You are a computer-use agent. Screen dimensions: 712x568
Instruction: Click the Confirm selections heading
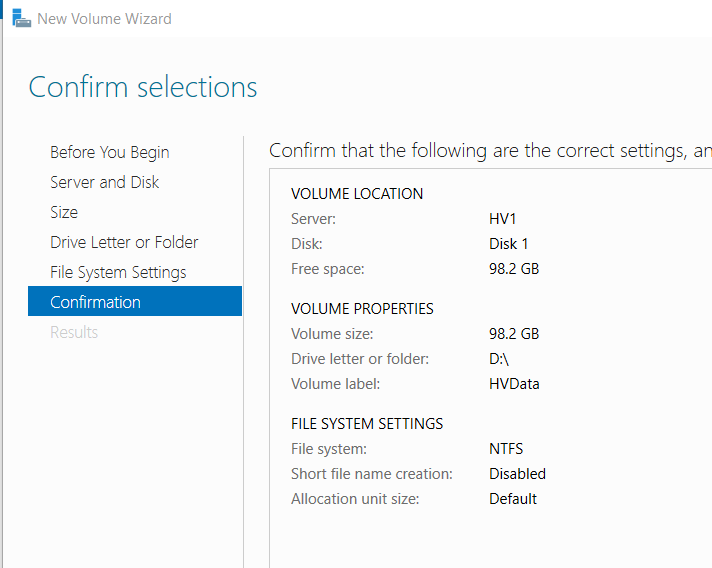pos(143,87)
